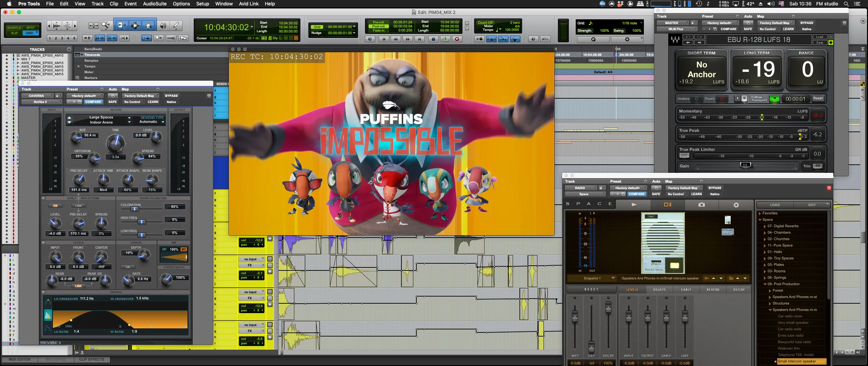
Task: Enable SLIP edit mode
Action: (x=14, y=33)
